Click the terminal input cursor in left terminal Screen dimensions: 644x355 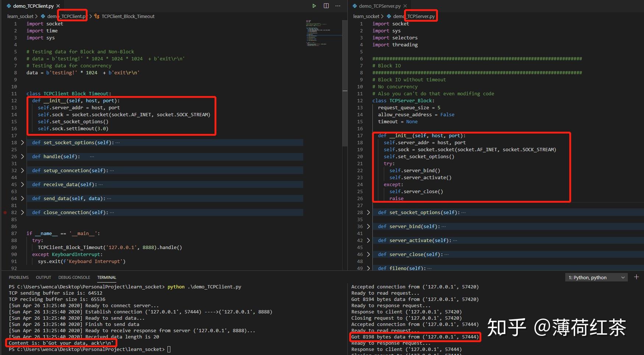pyautogui.click(x=169, y=349)
